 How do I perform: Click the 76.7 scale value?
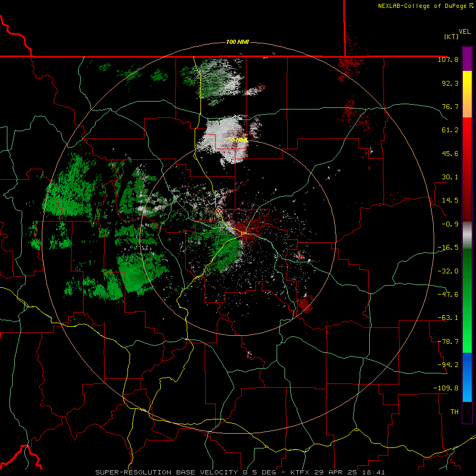(450, 106)
